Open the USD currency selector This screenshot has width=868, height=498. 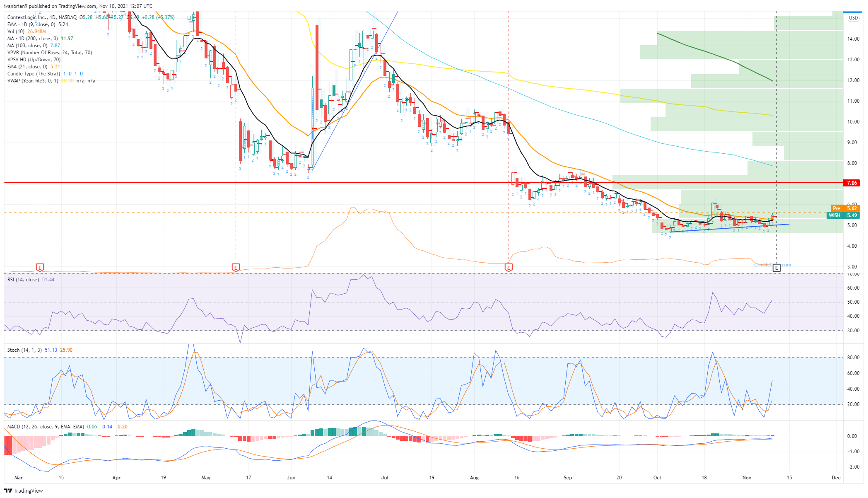[x=853, y=18]
